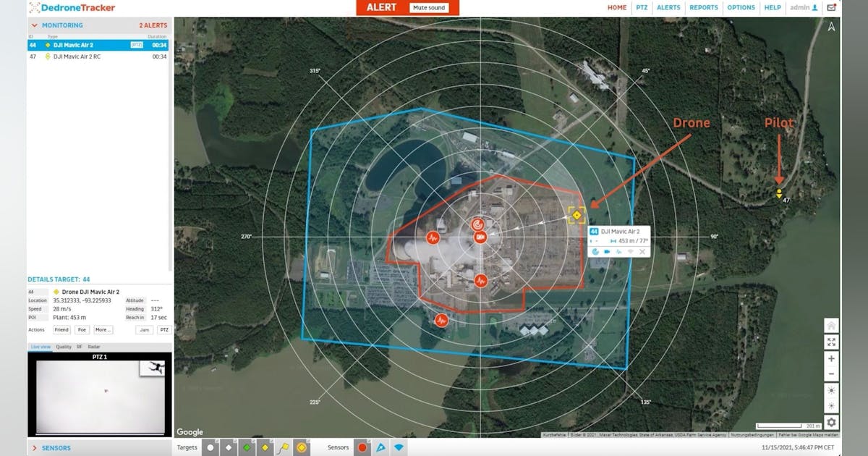Click the Wi-Fi icon in drone 44 popup

point(630,251)
